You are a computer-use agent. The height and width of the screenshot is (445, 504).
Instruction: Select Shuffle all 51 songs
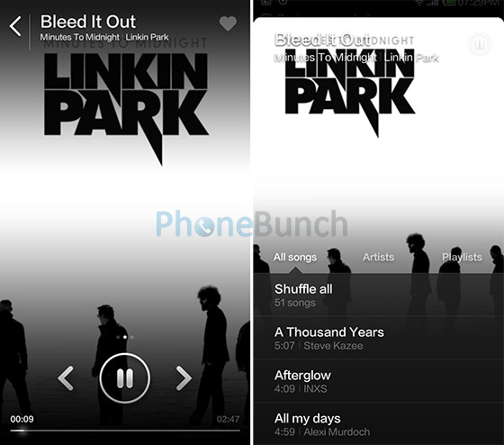379,295
